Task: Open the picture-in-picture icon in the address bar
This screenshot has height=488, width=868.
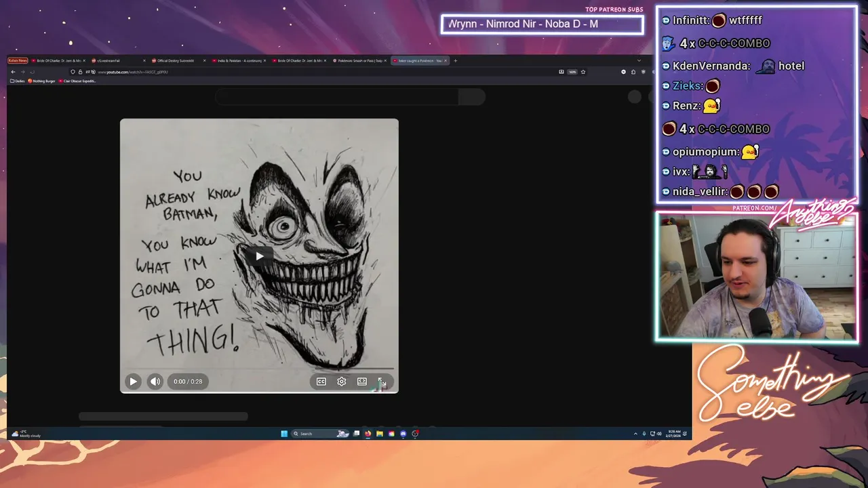Action: 561,72
